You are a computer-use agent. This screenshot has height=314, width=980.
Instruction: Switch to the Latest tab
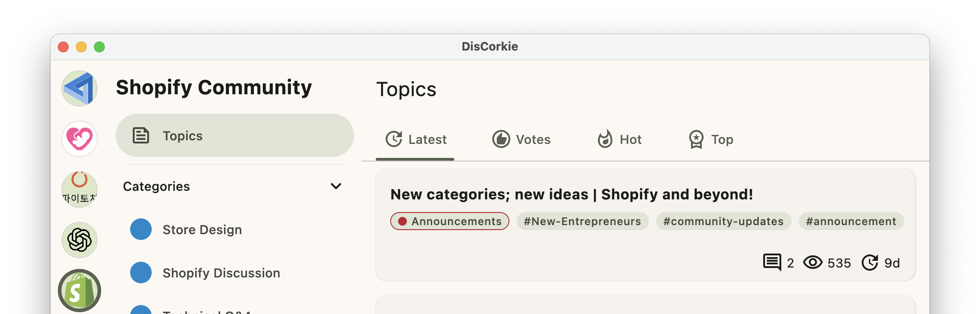(415, 139)
